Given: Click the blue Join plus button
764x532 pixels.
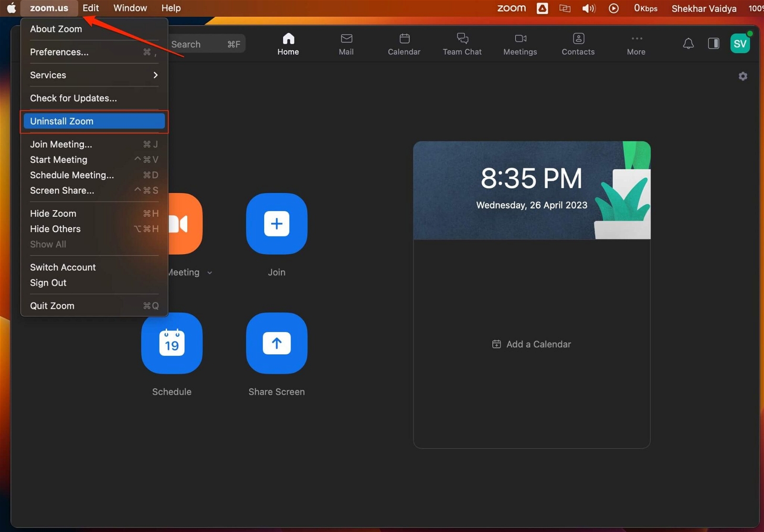Looking at the screenshot, I should click(x=276, y=223).
